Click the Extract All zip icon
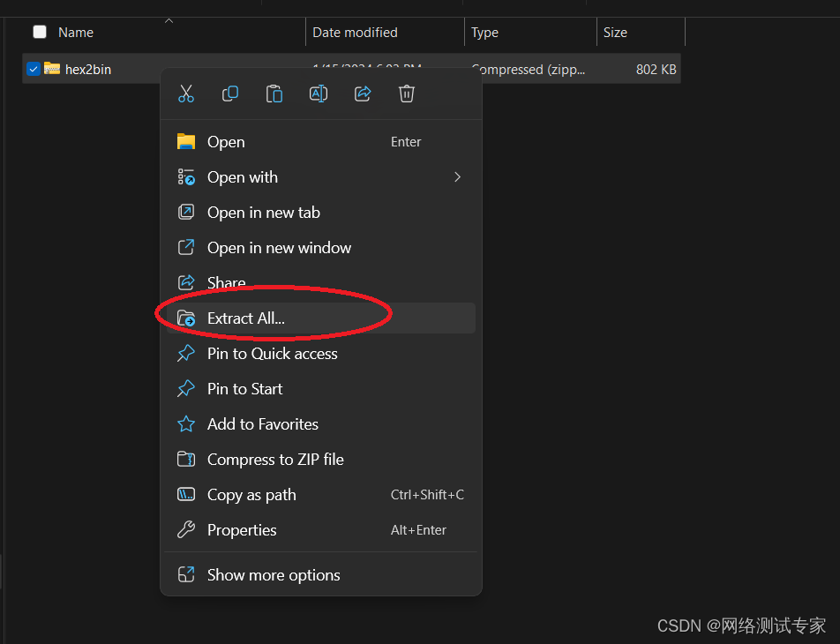 click(x=186, y=318)
